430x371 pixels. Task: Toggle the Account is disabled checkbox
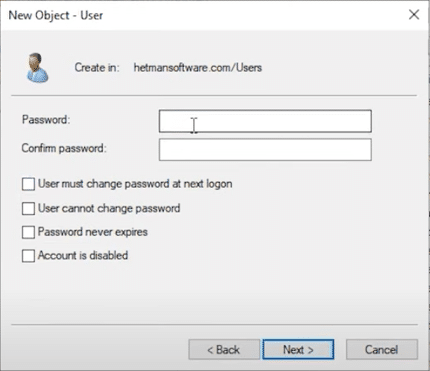[28, 256]
